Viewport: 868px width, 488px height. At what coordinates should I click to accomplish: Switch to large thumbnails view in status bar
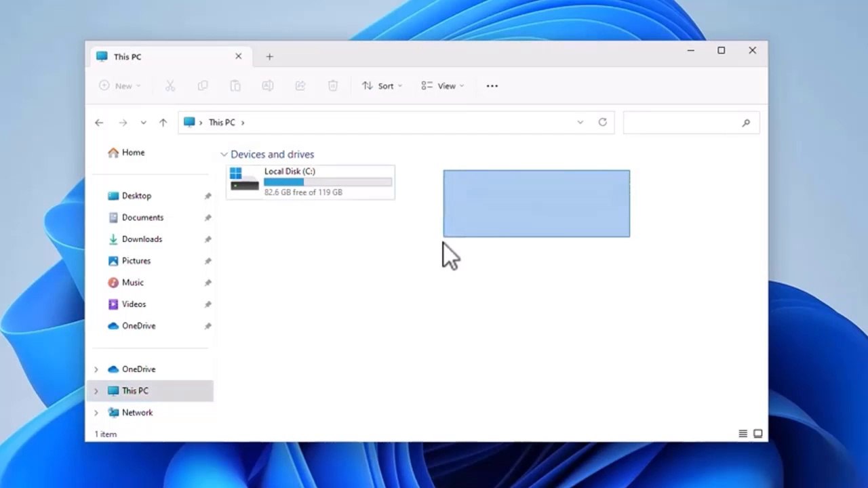(757, 433)
